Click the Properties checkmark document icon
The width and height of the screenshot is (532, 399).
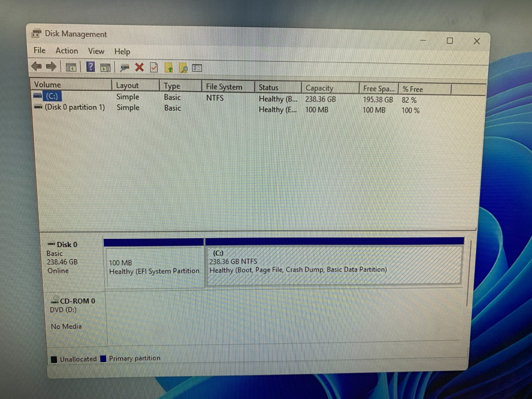click(x=154, y=67)
